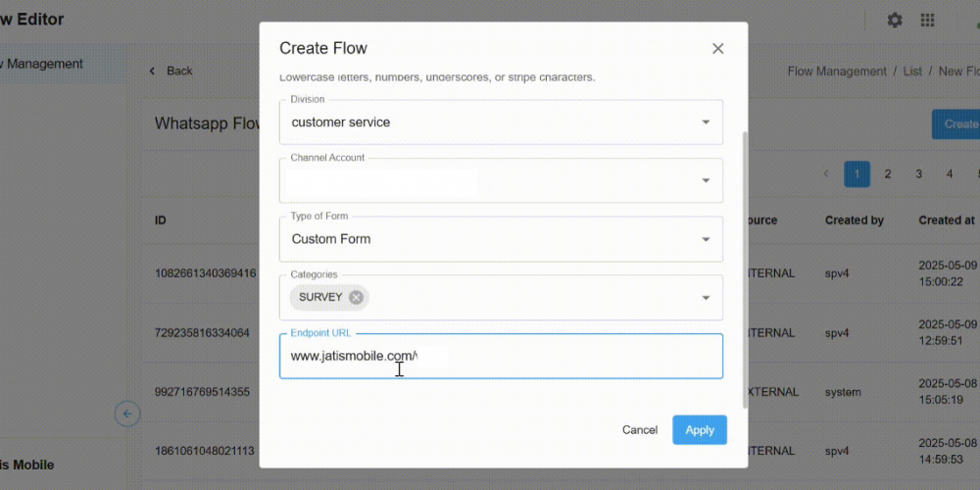Open the Categories dropdown arrow
This screenshot has width=980, height=490.
(705, 298)
